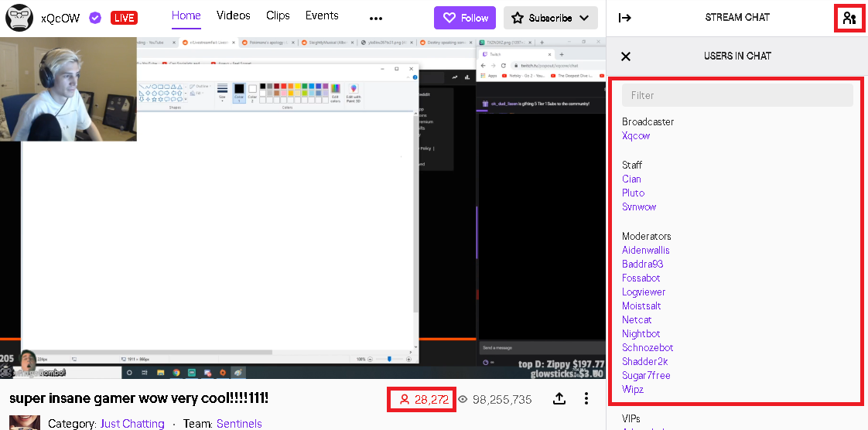The height and width of the screenshot is (430, 868).
Task: Click Sugar7free in moderators list
Action: click(646, 375)
